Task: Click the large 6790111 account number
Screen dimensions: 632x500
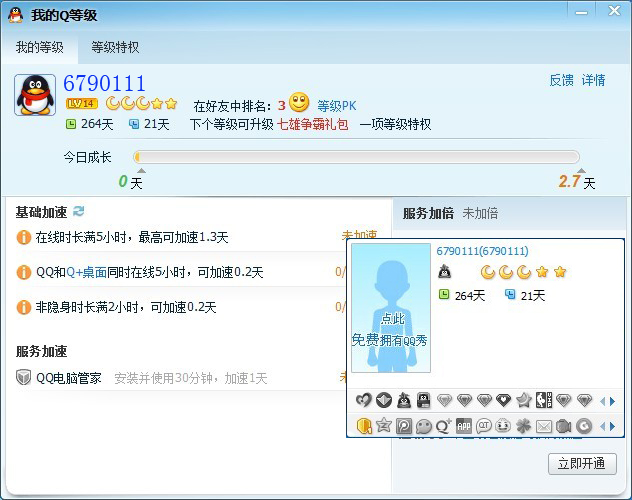Action: (104, 83)
